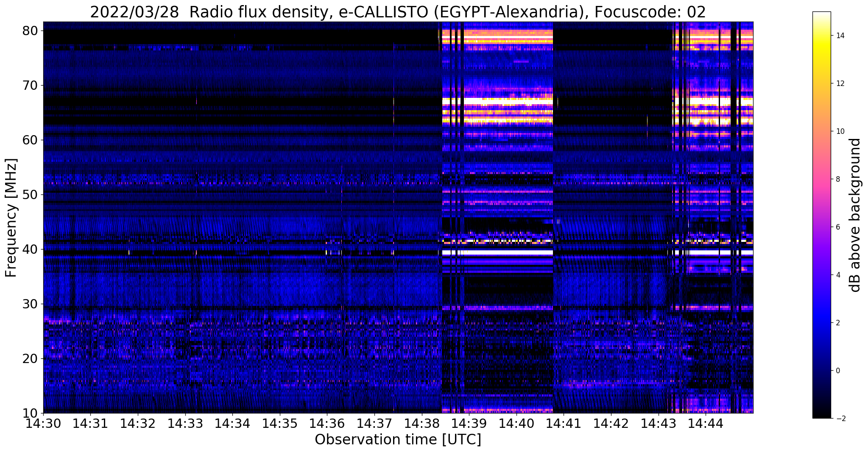Click the 14:38 time tick label
Image resolution: width=868 pixels, height=452 pixels.
(421, 423)
